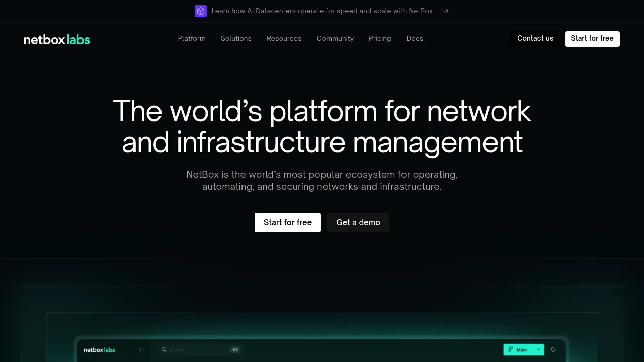Click the Contact us button

tap(535, 39)
